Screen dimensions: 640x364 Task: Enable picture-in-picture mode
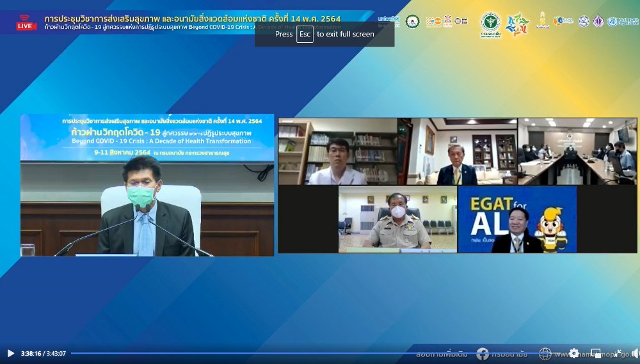tap(596, 353)
